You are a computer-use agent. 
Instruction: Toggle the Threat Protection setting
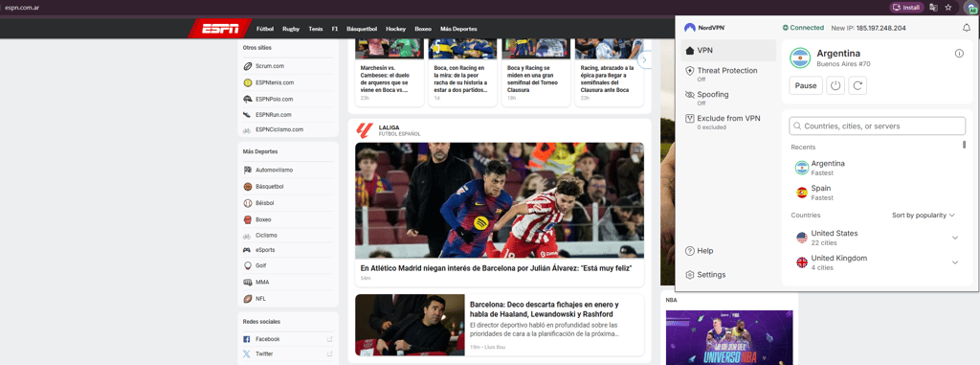tap(728, 74)
